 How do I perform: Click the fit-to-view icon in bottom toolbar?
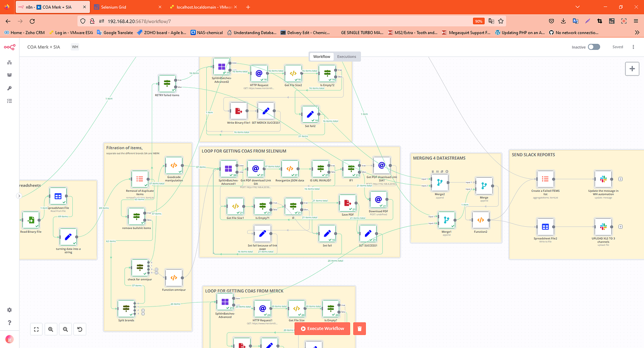tap(36, 329)
